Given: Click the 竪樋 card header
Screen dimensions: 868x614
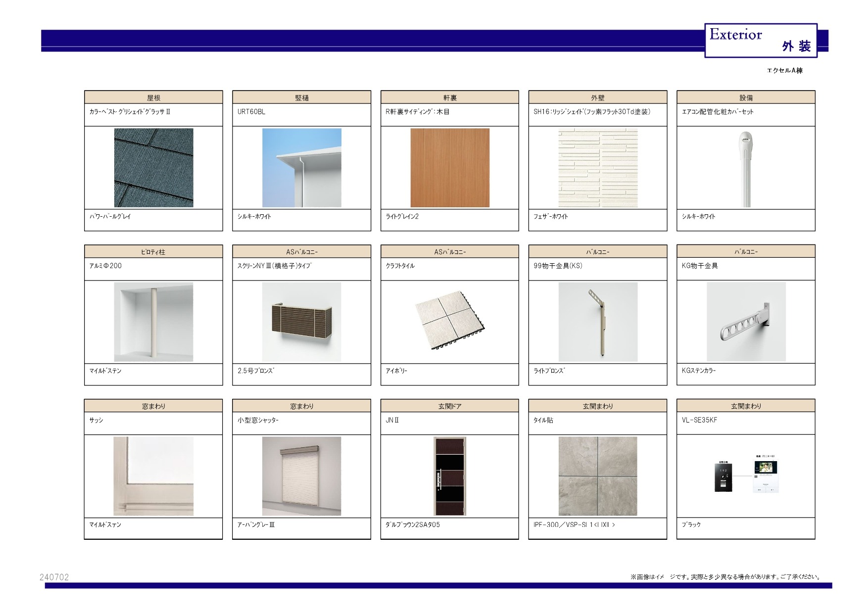Looking at the screenshot, I should [301, 97].
